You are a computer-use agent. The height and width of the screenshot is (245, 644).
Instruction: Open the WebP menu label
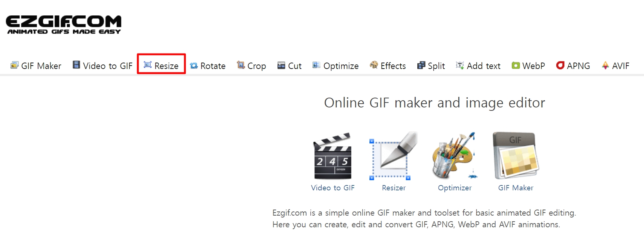[534, 66]
